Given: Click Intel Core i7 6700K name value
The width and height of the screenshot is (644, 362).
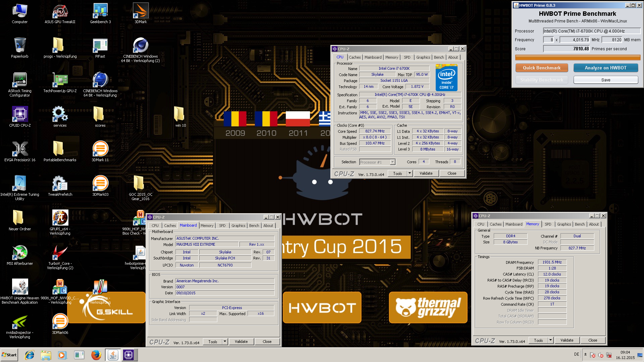Looking at the screenshot, I should coord(394,68).
